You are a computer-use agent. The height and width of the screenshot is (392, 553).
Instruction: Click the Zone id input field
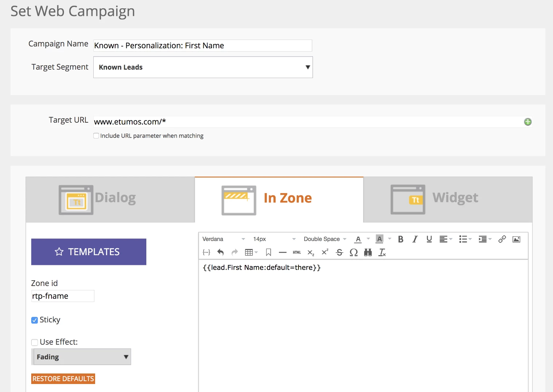(63, 296)
